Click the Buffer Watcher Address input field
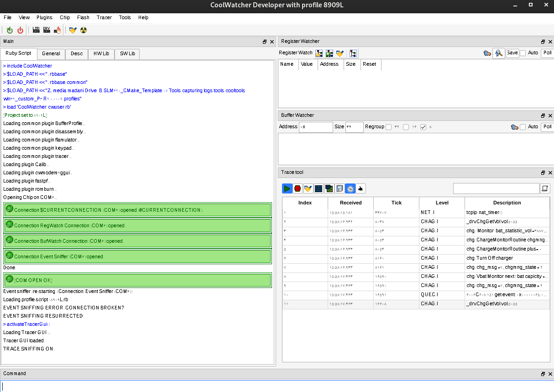Image resolution: width=554 pixels, height=392 pixels. [316, 127]
